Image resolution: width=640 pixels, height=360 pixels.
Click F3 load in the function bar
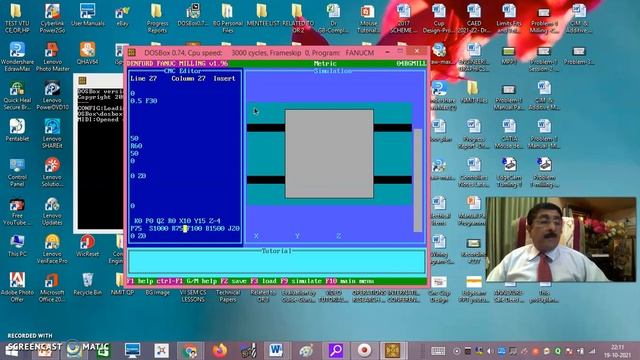pyautogui.click(x=263, y=281)
